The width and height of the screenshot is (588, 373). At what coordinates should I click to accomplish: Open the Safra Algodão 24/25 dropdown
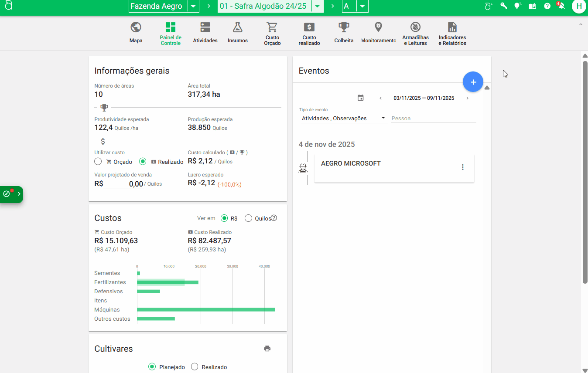pos(318,7)
